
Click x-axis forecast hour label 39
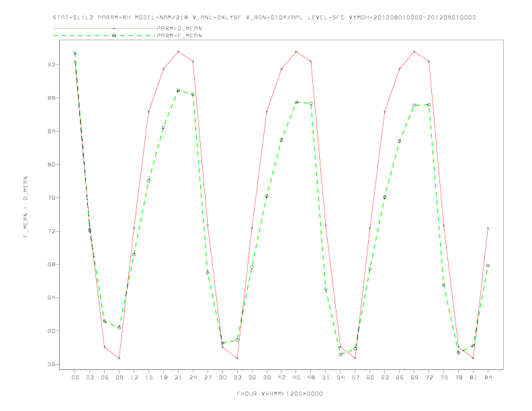pos(267,377)
